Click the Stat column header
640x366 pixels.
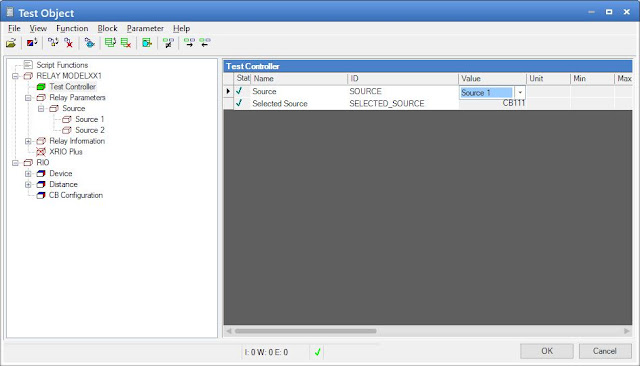pyautogui.click(x=242, y=78)
